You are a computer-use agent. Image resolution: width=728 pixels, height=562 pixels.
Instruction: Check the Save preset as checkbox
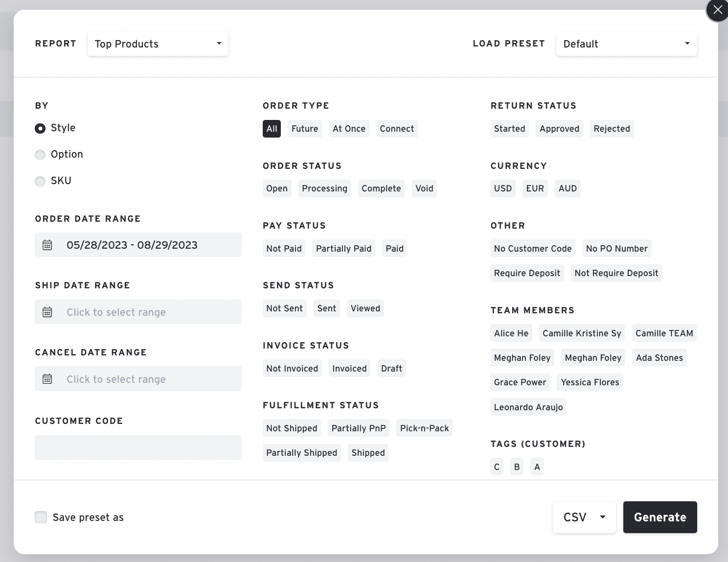click(41, 517)
